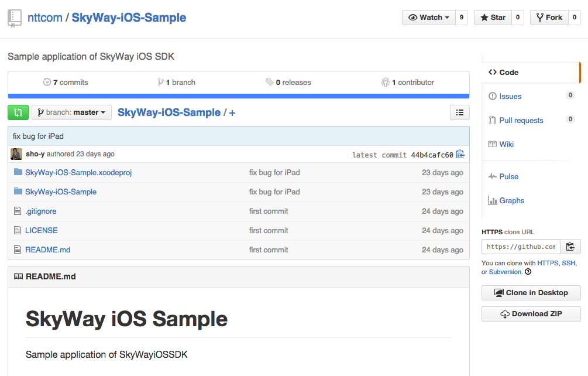Copy the HTTPS clone URL via clipboard icon

570,247
